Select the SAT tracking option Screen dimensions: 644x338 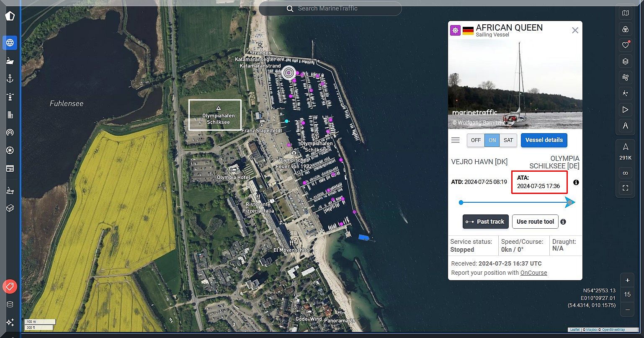508,140
